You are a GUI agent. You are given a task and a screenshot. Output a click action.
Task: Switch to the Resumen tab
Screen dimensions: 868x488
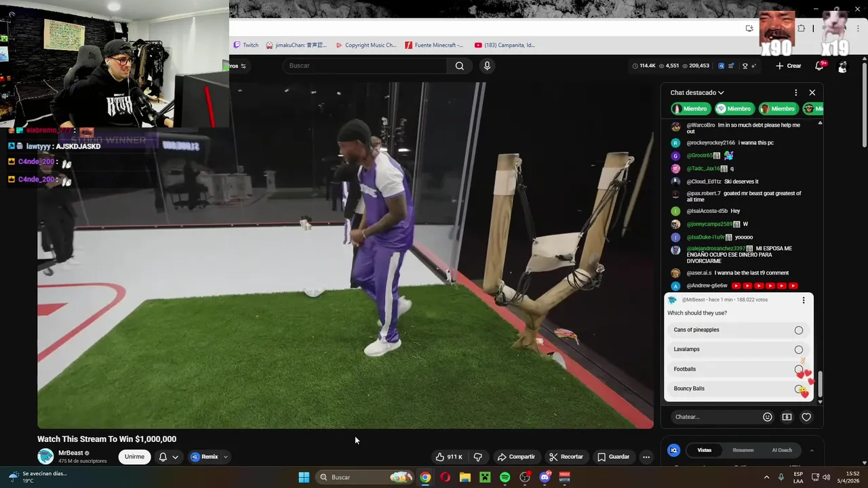[x=743, y=450]
